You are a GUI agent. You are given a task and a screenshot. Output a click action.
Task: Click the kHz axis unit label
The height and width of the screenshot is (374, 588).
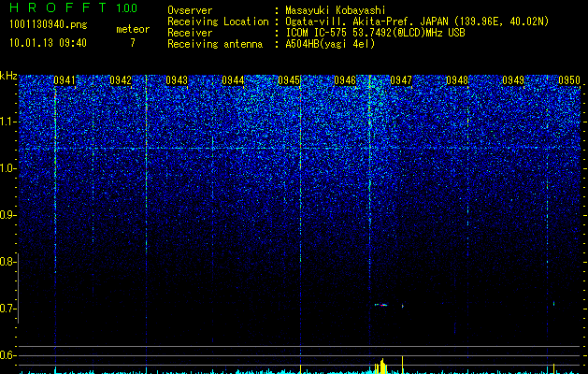8,76
